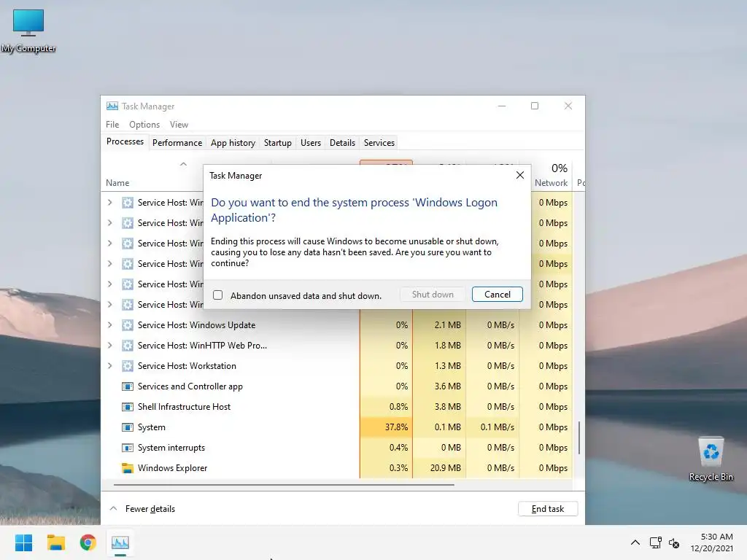Click Windows Explorer folder icon in list
This screenshot has height=560, width=747.
click(x=127, y=468)
